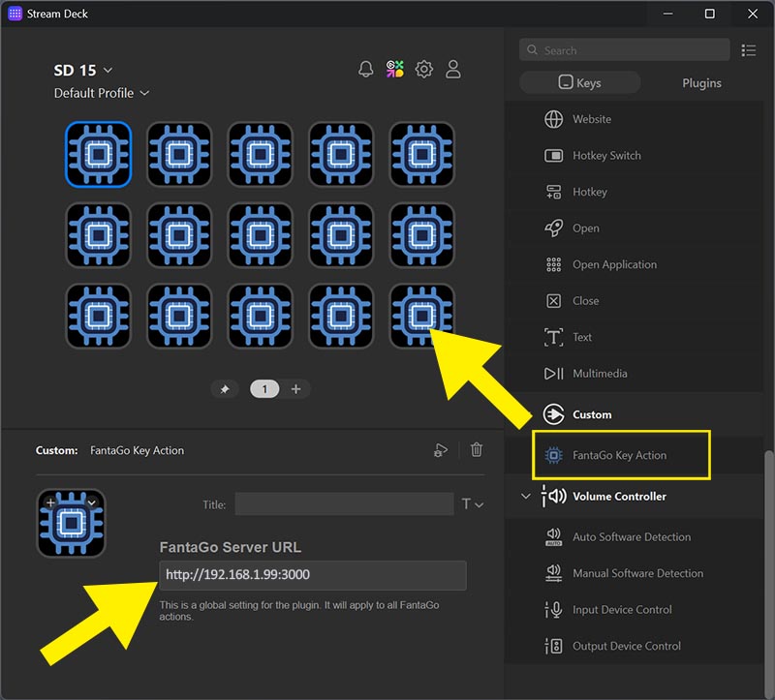Viewport: 775px width, 700px height.
Task: Open the notifications bell icon
Action: 366,69
